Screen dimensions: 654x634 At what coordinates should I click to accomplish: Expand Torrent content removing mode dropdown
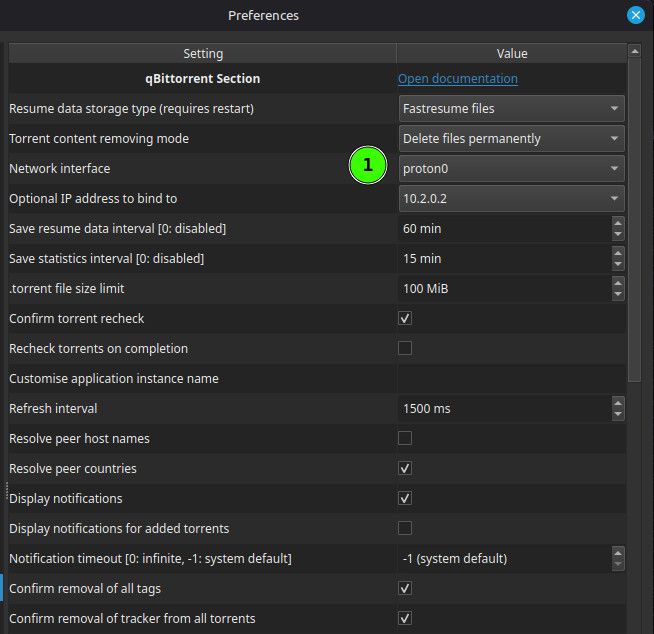tap(511, 138)
